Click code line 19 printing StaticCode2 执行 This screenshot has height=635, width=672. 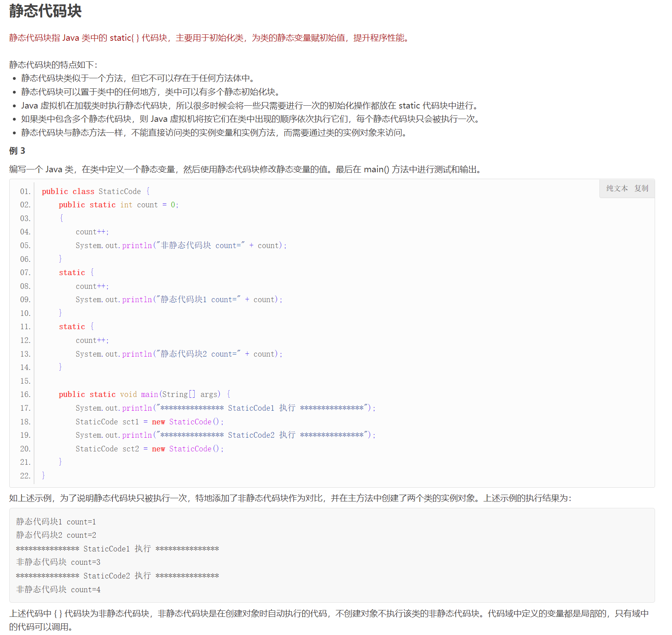[x=225, y=435]
